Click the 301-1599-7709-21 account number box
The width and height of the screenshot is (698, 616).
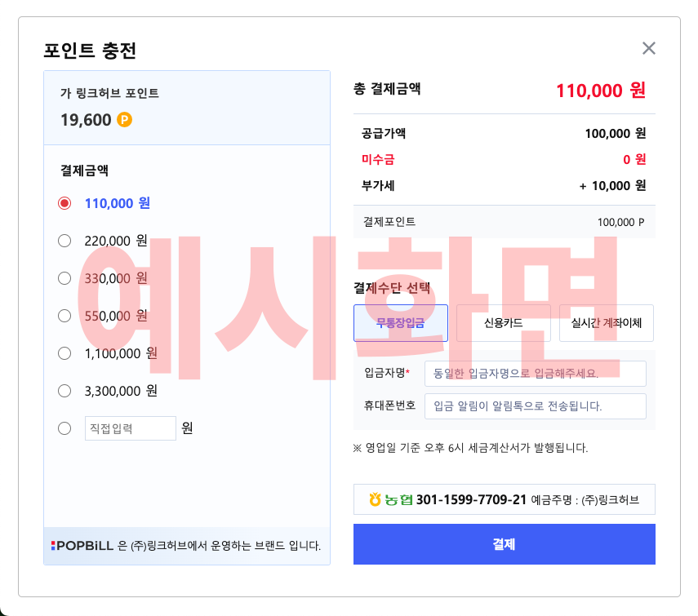pos(505,499)
